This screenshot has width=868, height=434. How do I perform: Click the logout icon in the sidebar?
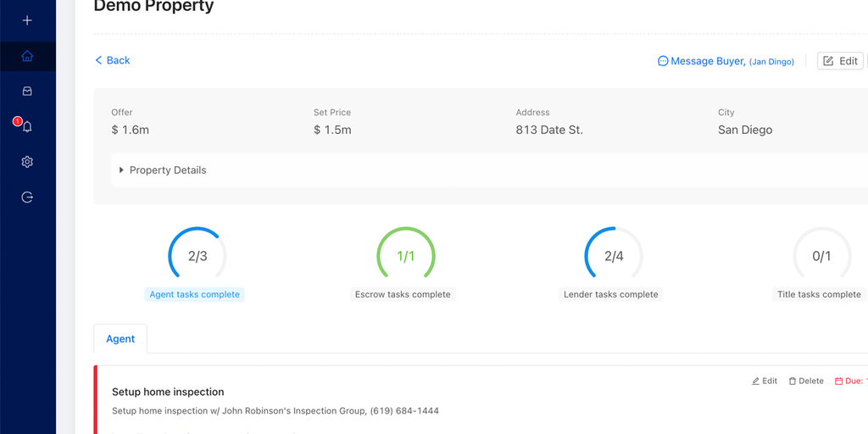point(27,198)
